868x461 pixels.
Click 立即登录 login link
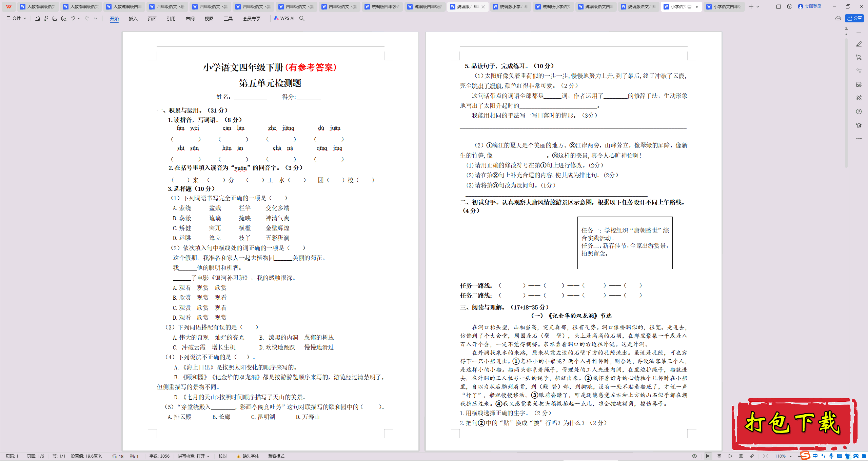point(810,6)
